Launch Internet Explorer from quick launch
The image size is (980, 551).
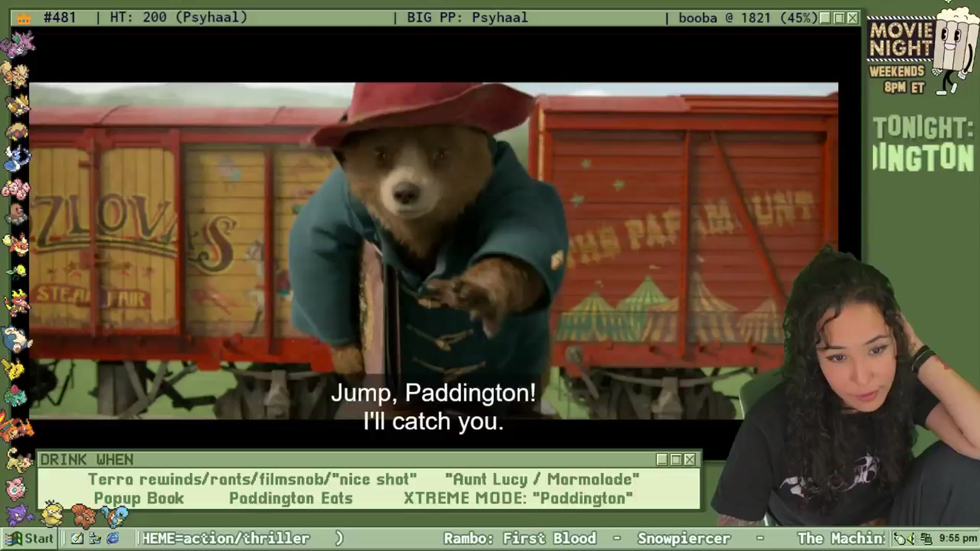click(113, 538)
